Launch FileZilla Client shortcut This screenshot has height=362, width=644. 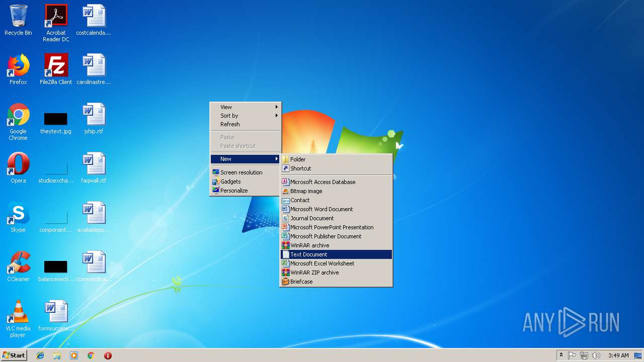(x=56, y=69)
